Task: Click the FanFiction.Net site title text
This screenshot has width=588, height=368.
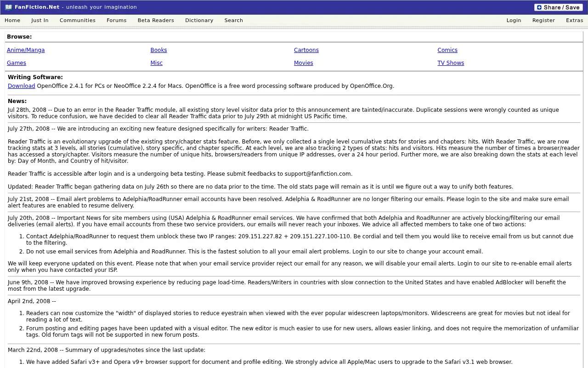Action: click(37, 7)
